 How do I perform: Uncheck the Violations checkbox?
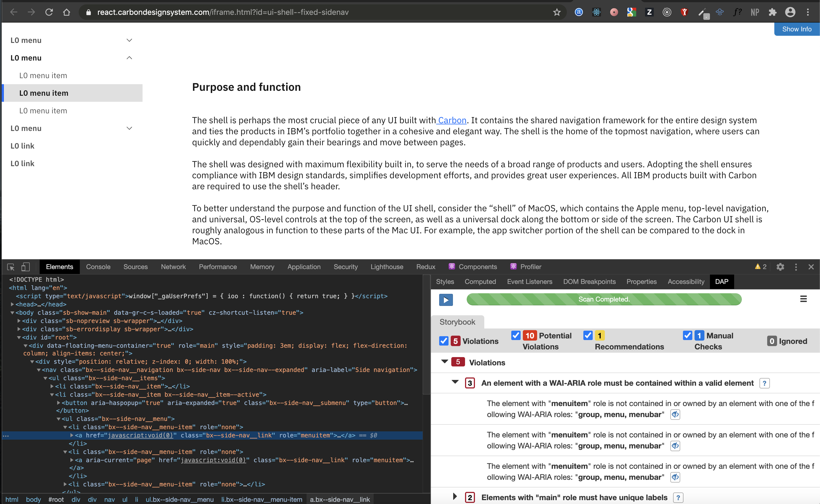[444, 341]
